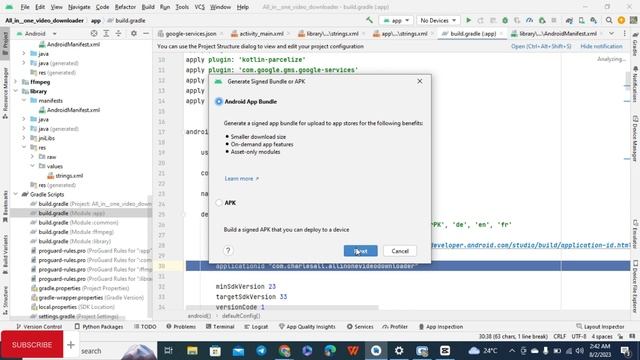Open help question mark in dialog
Viewport: 640px width, 360px height.
228,251
